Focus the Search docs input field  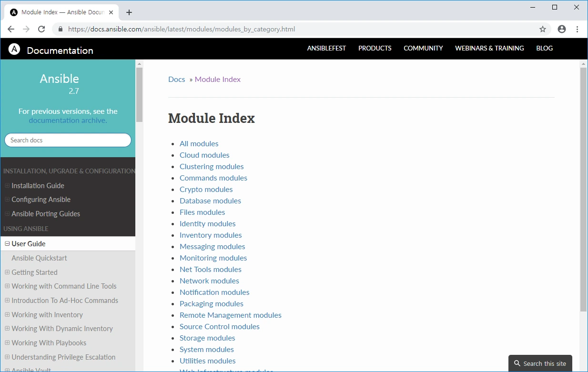tap(68, 140)
